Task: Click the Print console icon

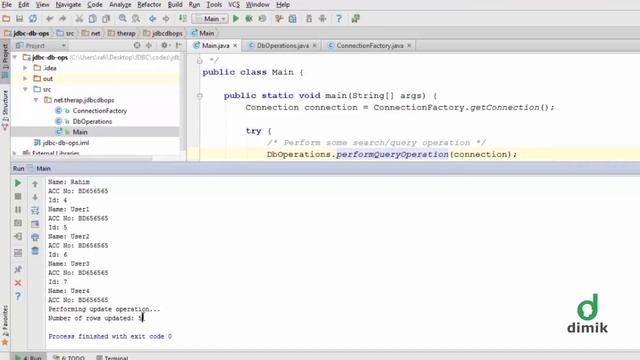Action: (35, 237)
